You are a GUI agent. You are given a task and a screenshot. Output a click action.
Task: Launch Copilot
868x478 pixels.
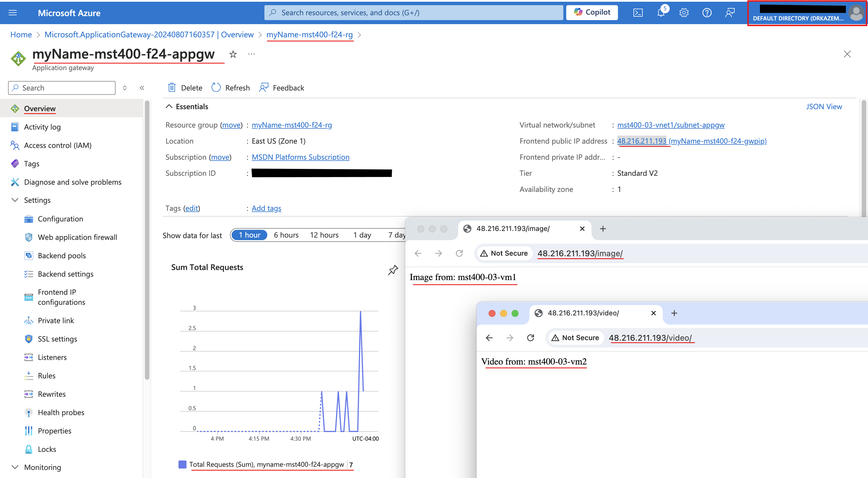(592, 12)
